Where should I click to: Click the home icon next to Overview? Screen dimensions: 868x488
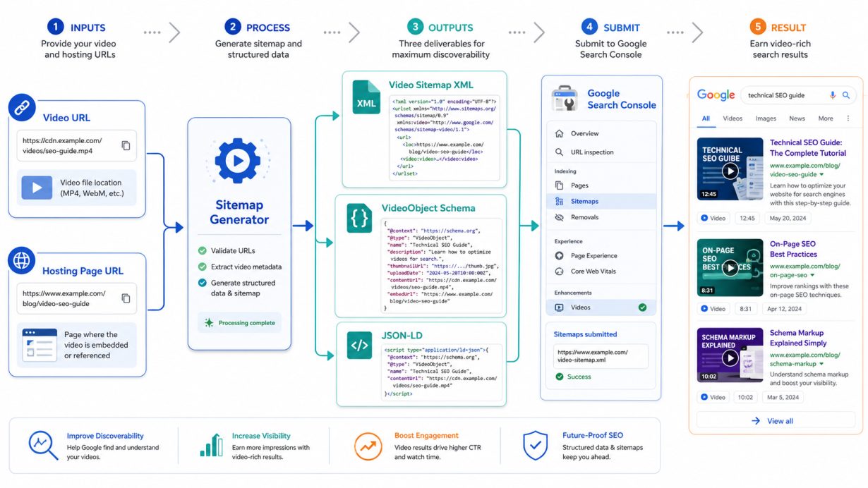tap(559, 133)
